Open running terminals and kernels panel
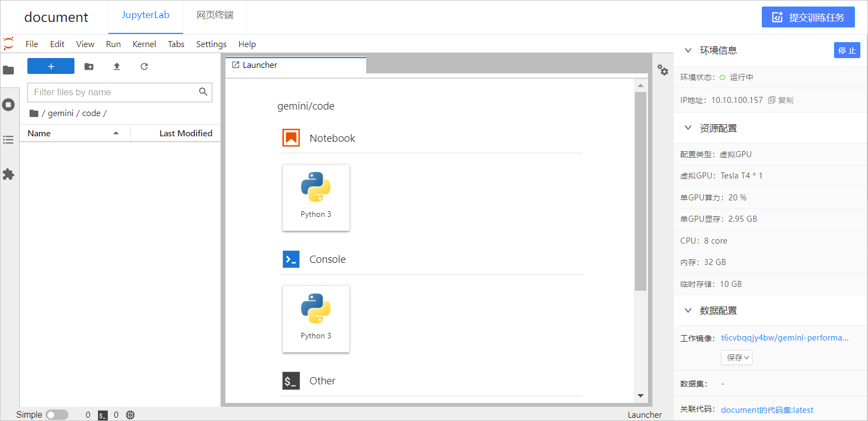 (x=8, y=105)
